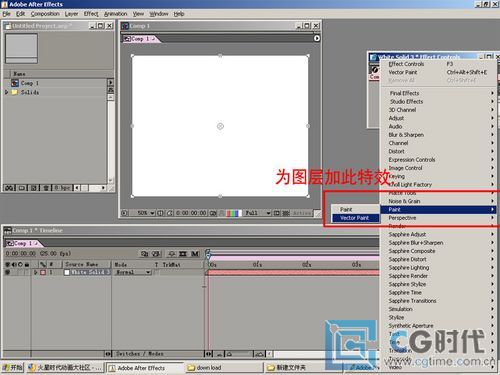Click the region of interest icon
The image size is (500, 375).
point(276,213)
